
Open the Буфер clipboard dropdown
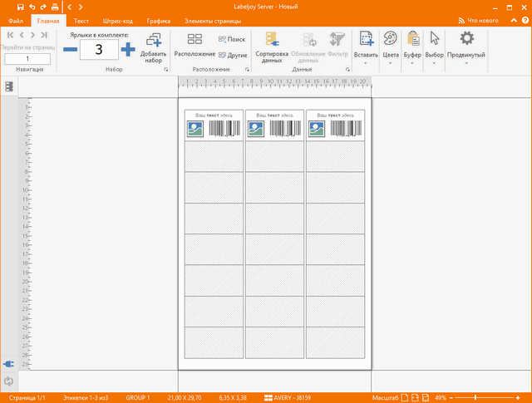point(412,63)
